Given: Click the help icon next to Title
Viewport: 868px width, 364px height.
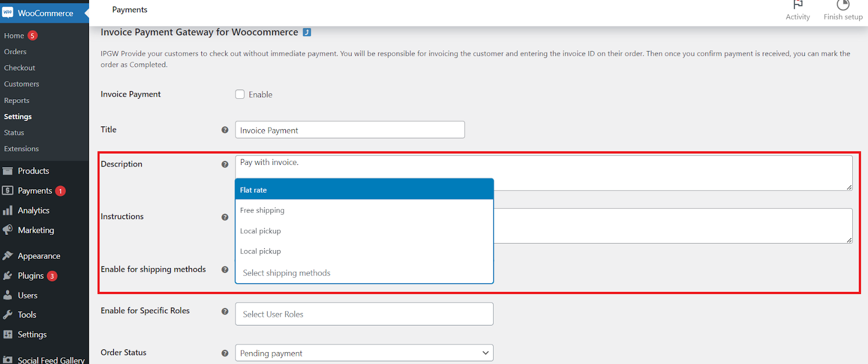Looking at the screenshot, I should coord(225,130).
